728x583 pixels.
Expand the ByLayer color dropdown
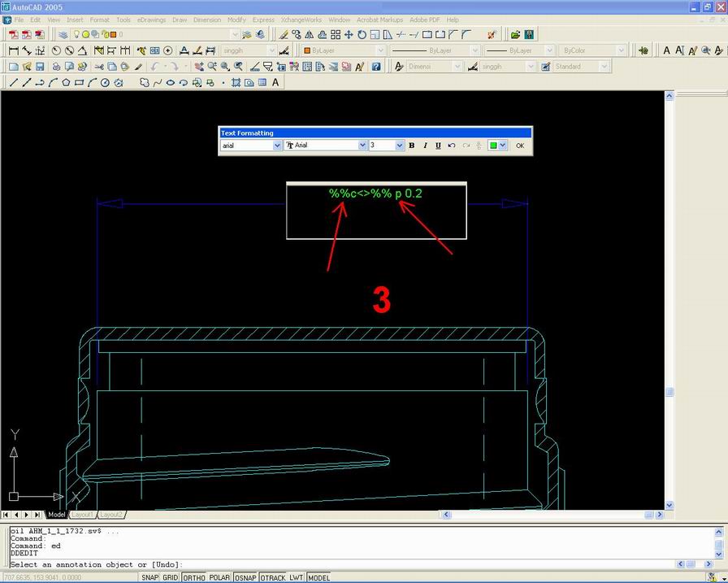coord(379,50)
